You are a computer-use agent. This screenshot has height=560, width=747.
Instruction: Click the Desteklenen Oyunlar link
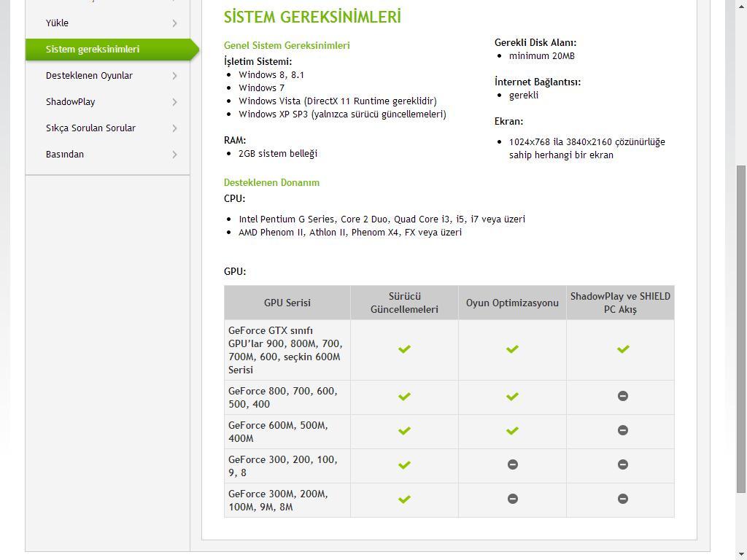click(89, 76)
